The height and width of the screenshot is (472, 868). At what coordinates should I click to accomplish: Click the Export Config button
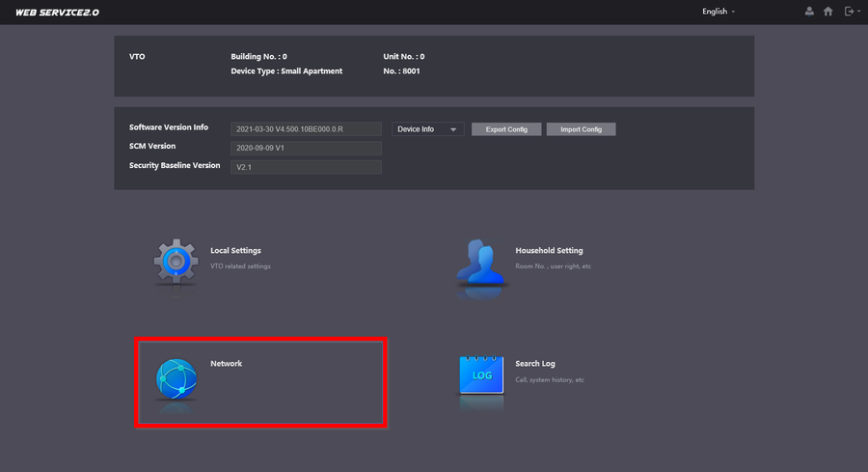(x=506, y=129)
